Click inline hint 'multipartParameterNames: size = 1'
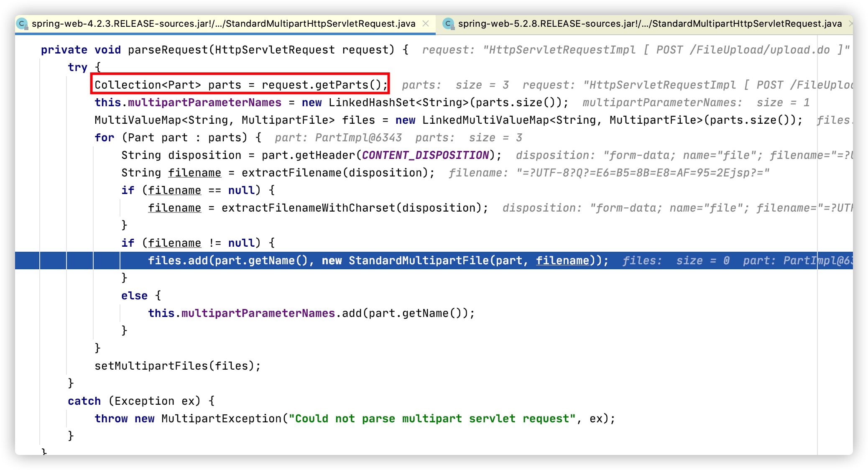The height and width of the screenshot is (470, 868). coord(696,102)
